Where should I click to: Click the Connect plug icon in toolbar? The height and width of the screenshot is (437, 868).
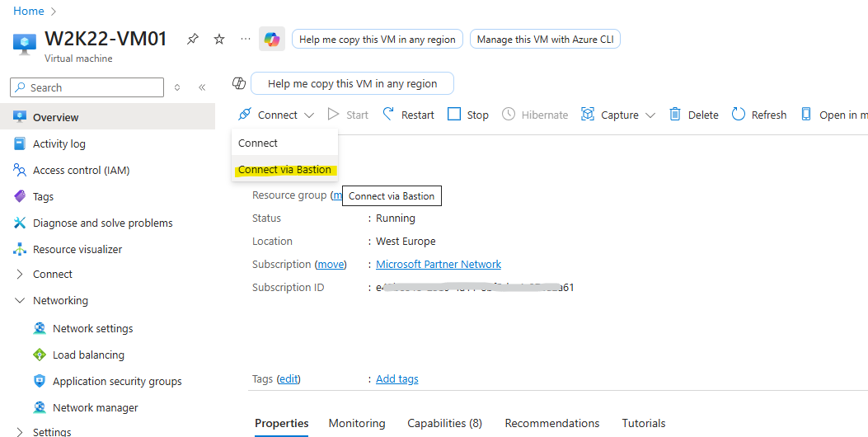click(x=244, y=114)
